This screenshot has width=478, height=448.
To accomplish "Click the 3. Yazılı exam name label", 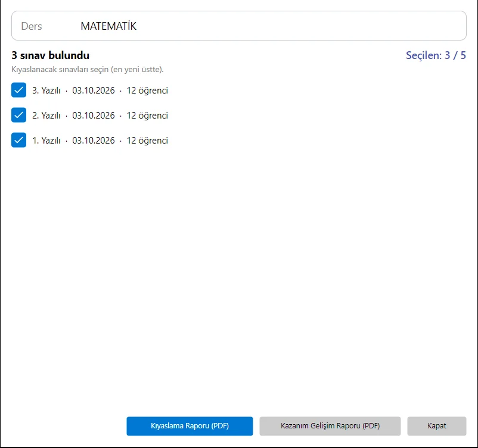I will (x=46, y=91).
